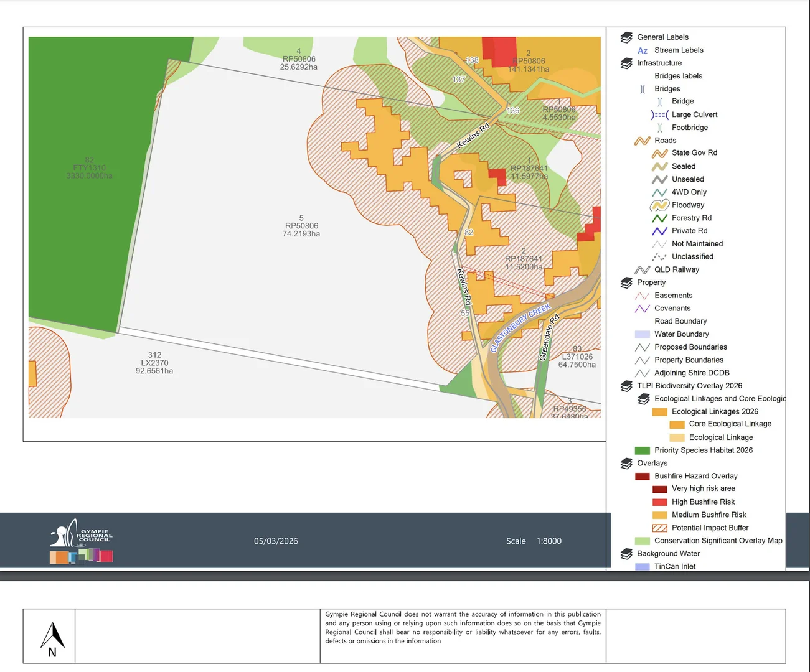Expand the Property layer group
The image size is (810, 672).
[x=626, y=283]
